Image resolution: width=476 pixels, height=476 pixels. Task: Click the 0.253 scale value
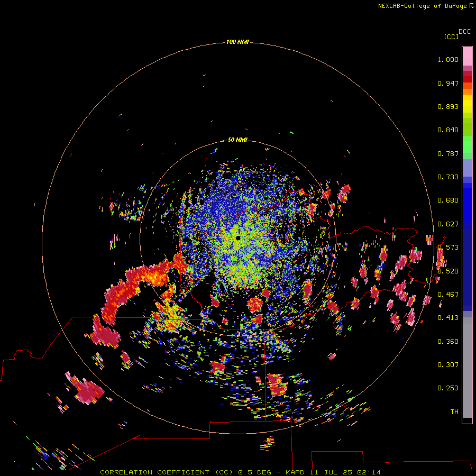point(448,388)
